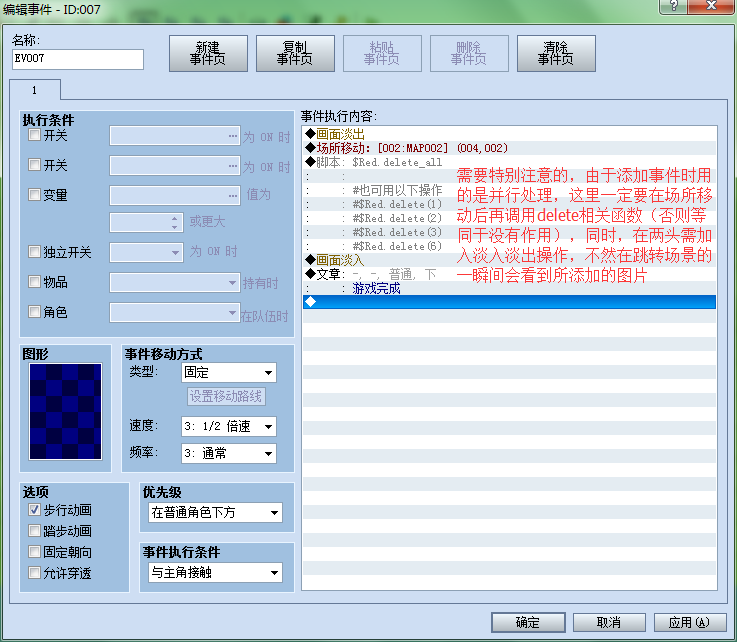The height and width of the screenshot is (642, 737).
Task: Enable the 物品 condition checkbox
Action: click(x=34, y=282)
